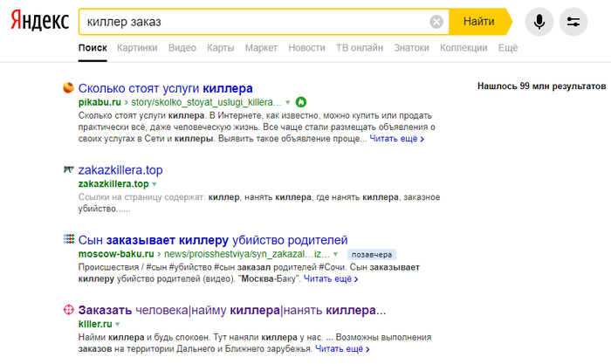Click the green turbo icon in pikabu result
This screenshot has width=611, height=364.
click(301, 102)
